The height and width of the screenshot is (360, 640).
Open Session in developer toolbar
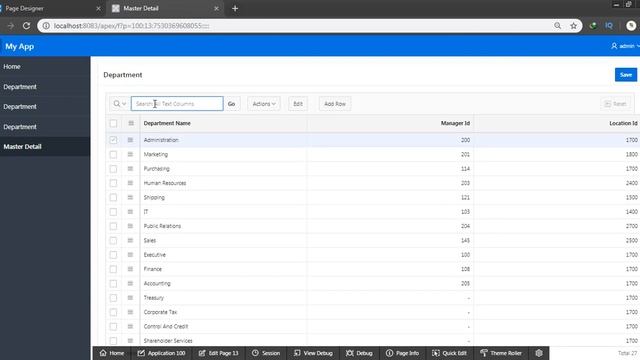tap(266, 353)
